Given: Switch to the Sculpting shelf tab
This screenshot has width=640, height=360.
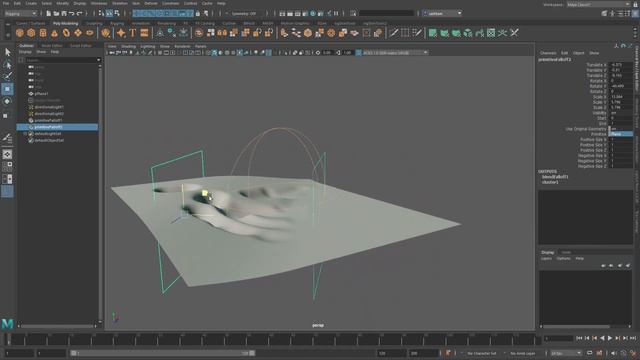Looking at the screenshot, I should (94, 24).
